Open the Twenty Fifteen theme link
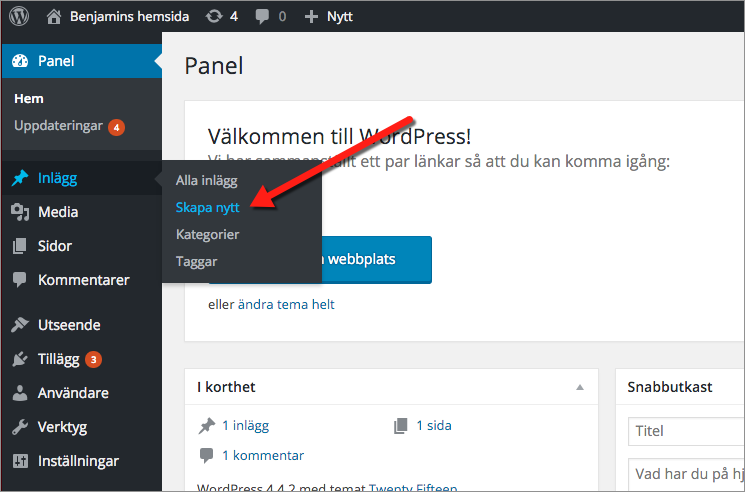Screen dimensions: 745x492 point(413,487)
